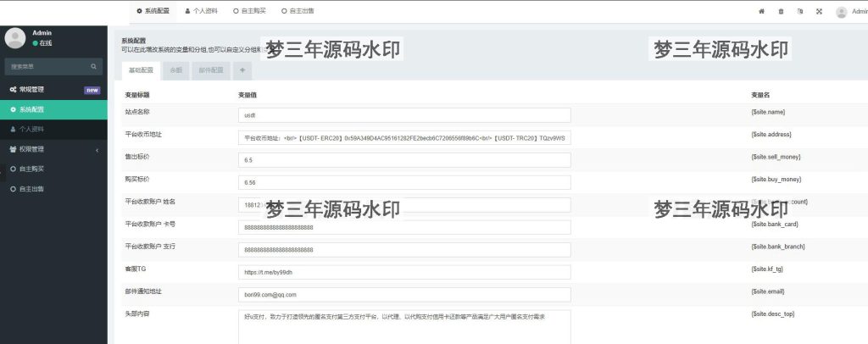
Task: Click variable name {$site.name}
Action: point(768,113)
